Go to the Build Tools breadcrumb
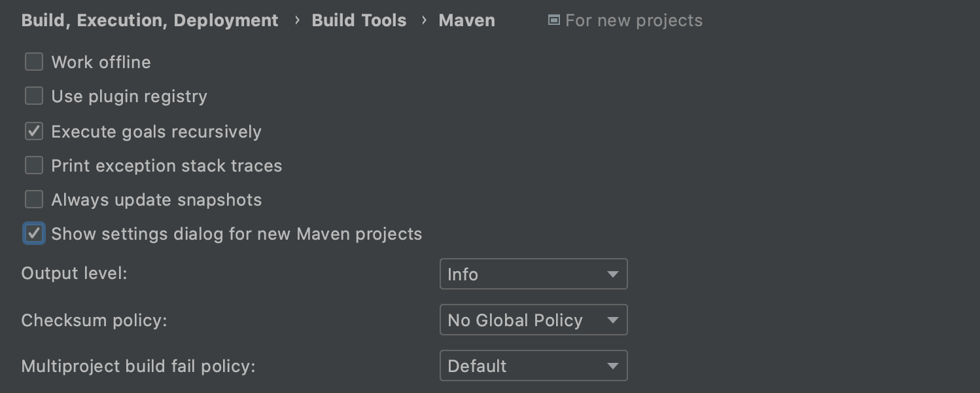 [x=359, y=20]
